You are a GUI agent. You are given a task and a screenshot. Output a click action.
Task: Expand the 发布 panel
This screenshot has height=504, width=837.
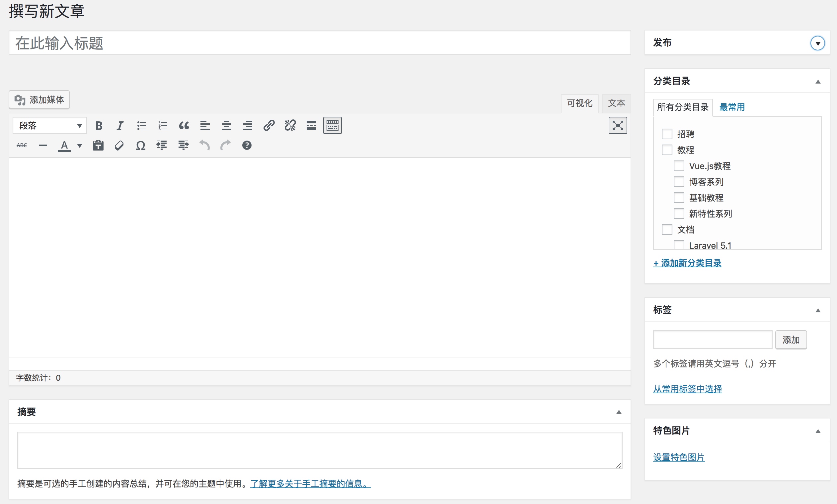[818, 43]
